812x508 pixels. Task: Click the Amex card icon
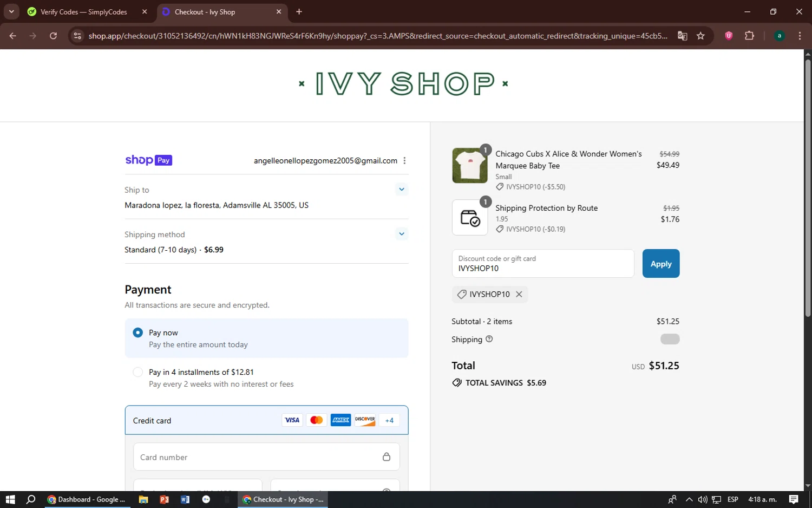point(340,420)
